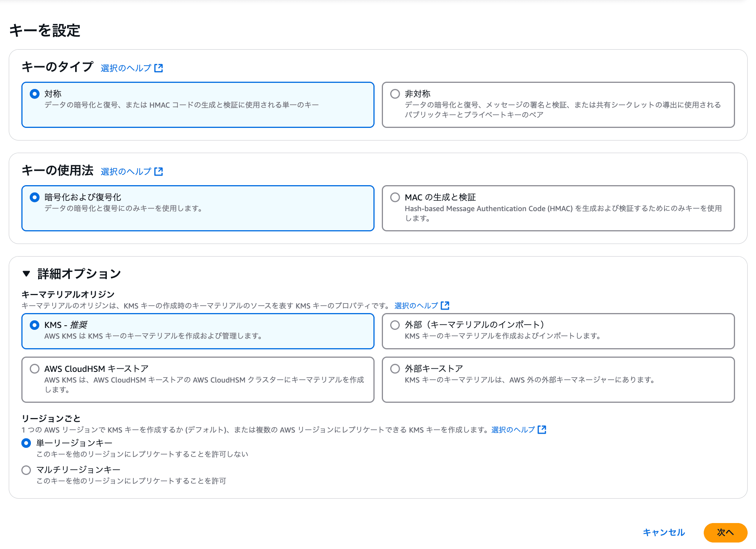This screenshot has height=549, width=756.
Task: Choose 暗号化および復号化 key usage
Action: 35,197
